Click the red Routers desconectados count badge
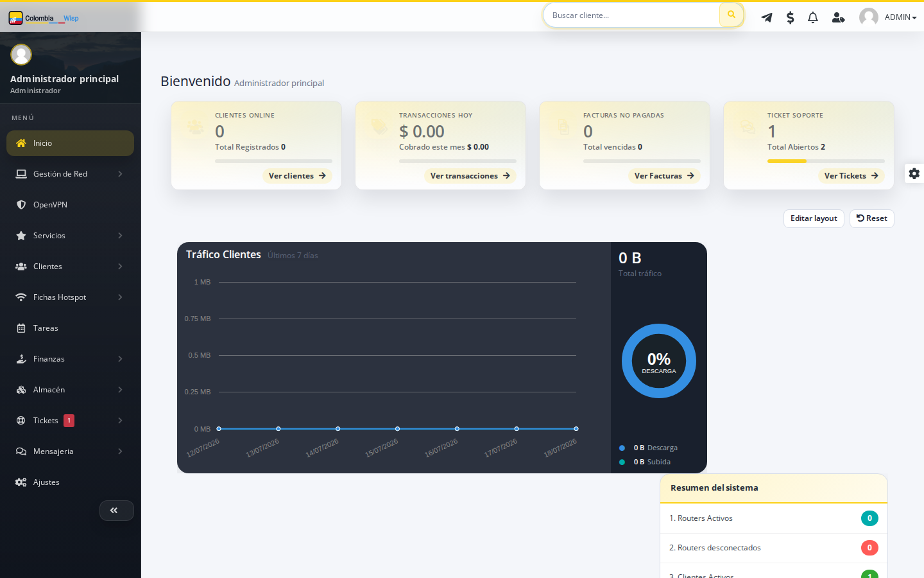924x578 pixels. click(x=869, y=548)
